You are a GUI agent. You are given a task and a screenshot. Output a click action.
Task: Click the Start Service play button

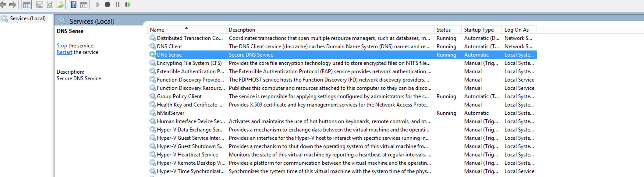click(98, 5)
